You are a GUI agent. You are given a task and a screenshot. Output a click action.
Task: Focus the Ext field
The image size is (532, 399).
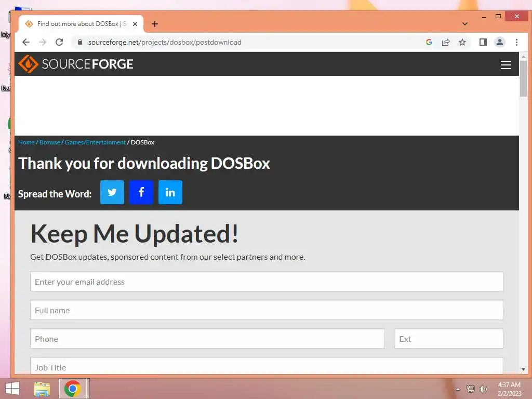tap(448, 339)
